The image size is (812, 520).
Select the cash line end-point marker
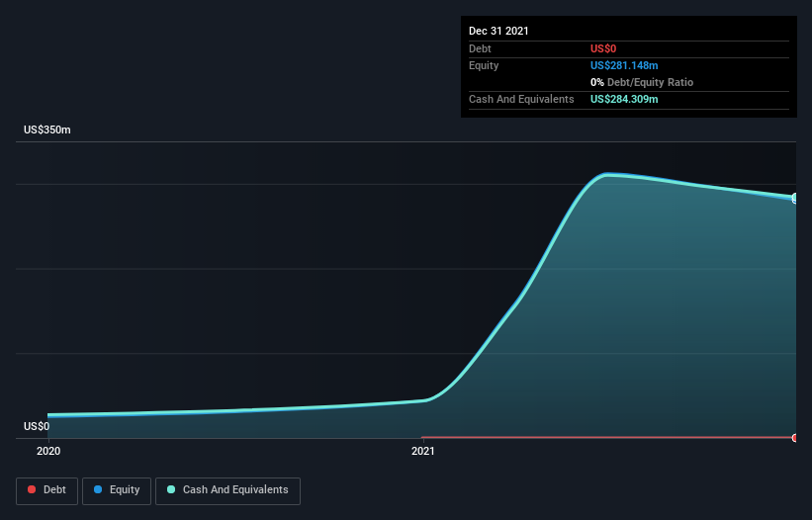(x=795, y=197)
